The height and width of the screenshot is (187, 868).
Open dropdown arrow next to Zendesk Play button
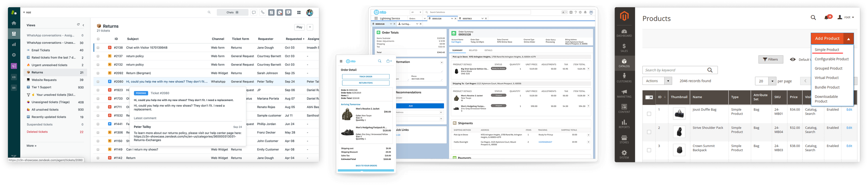tap(310, 27)
